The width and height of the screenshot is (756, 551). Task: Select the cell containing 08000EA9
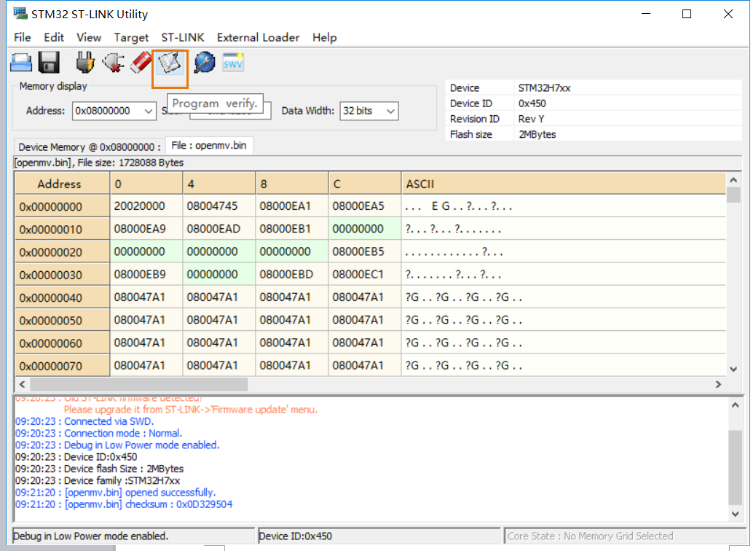[x=146, y=229]
